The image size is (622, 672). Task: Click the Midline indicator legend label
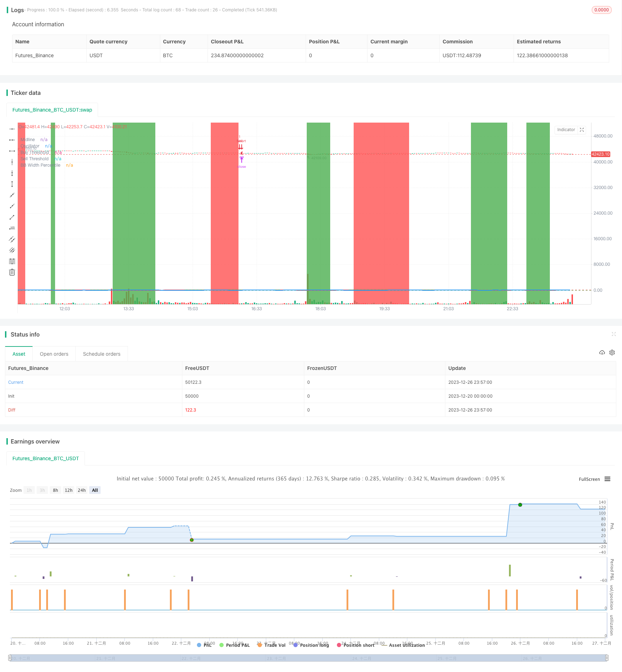pos(28,140)
